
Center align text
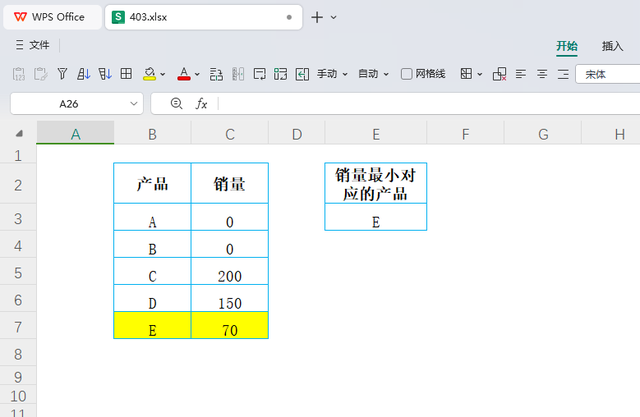(542, 74)
